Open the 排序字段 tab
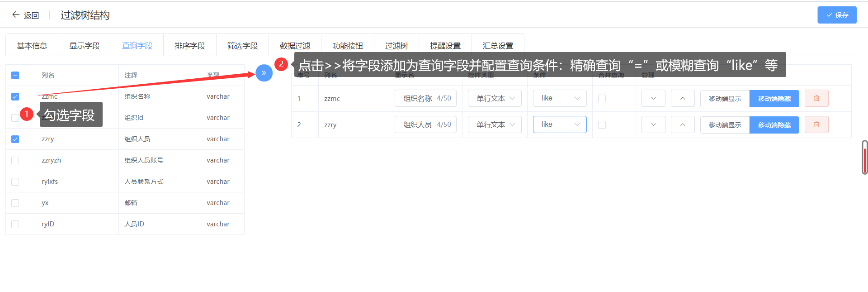Screen dimensions: 868x292 (x=190, y=46)
